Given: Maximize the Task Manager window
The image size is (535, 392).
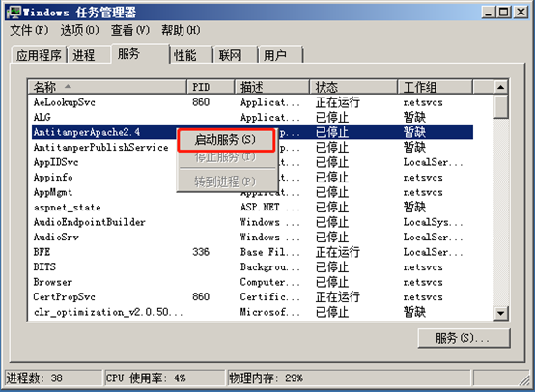Looking at the screenshot, I should [x=504, y=13].
